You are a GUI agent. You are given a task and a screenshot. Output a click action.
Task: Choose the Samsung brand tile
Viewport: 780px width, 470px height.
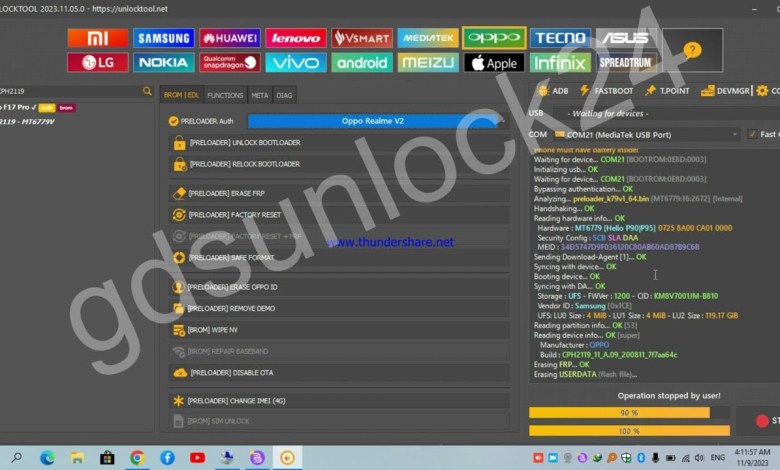coord(163,38)
